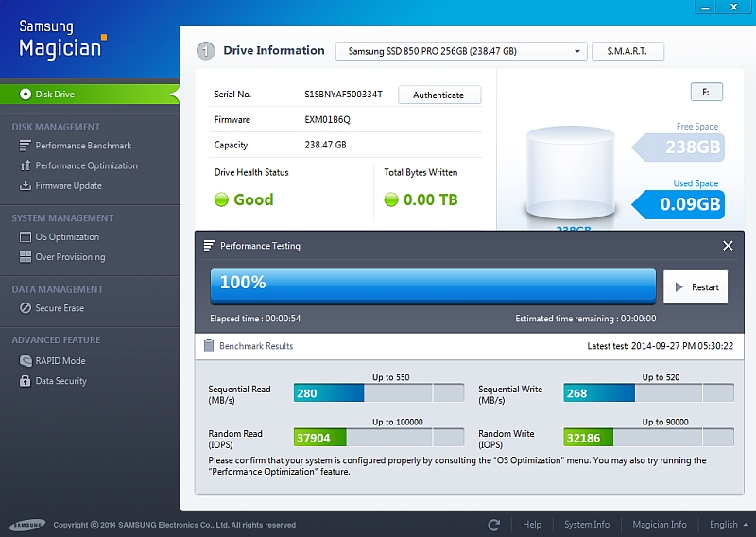Screen dimensions: 756x537
Task: Minimize the Magician window
Action: click(x=705, y=7)
